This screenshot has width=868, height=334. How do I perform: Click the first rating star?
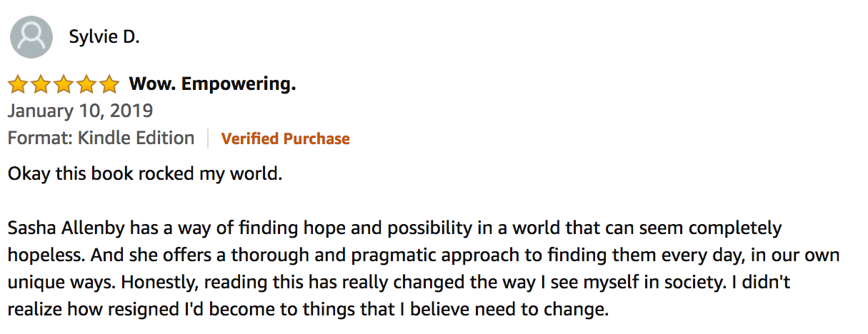(18, 85)
